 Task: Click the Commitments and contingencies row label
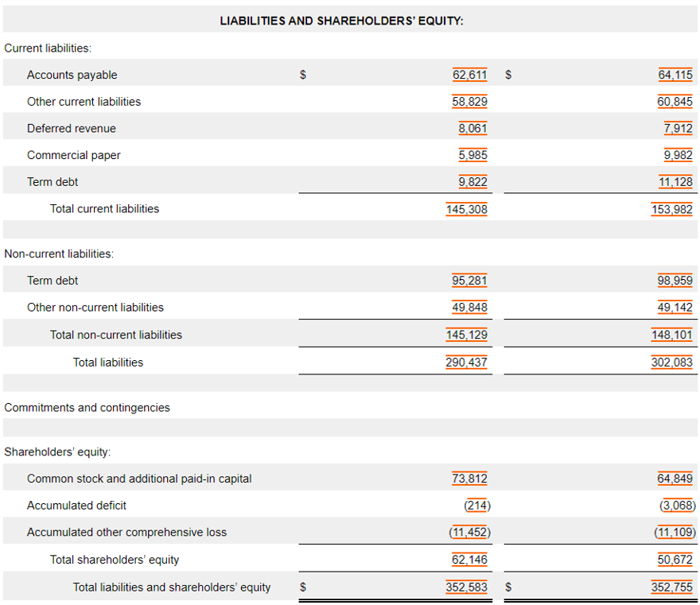(87, 408)
